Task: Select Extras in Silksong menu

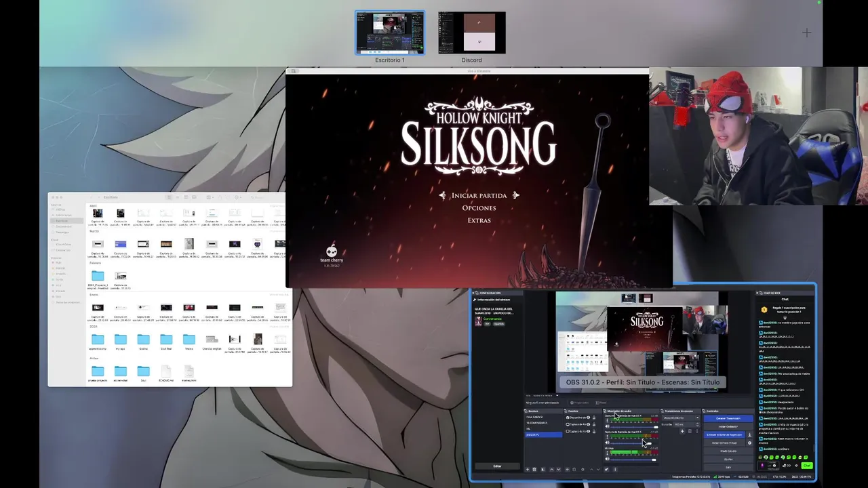Action: (479, 220)
